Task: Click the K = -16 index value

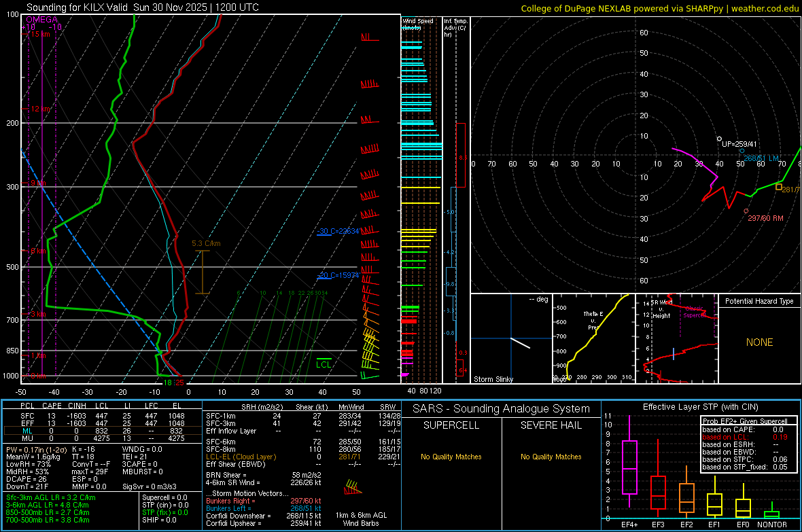Action: pos(84,449)
